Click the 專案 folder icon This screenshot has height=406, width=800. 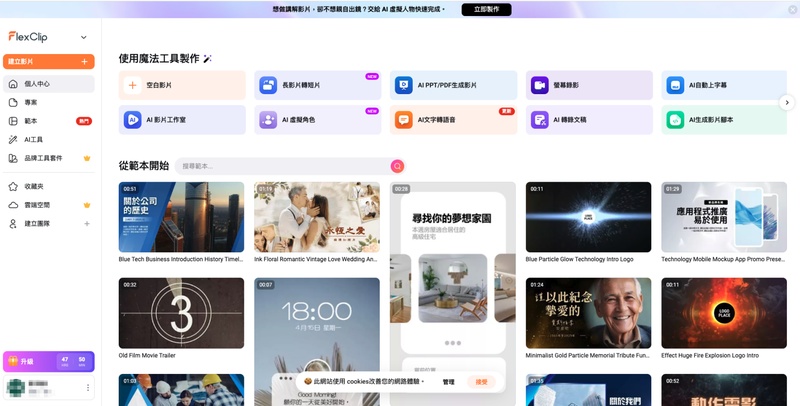point(13,103)
